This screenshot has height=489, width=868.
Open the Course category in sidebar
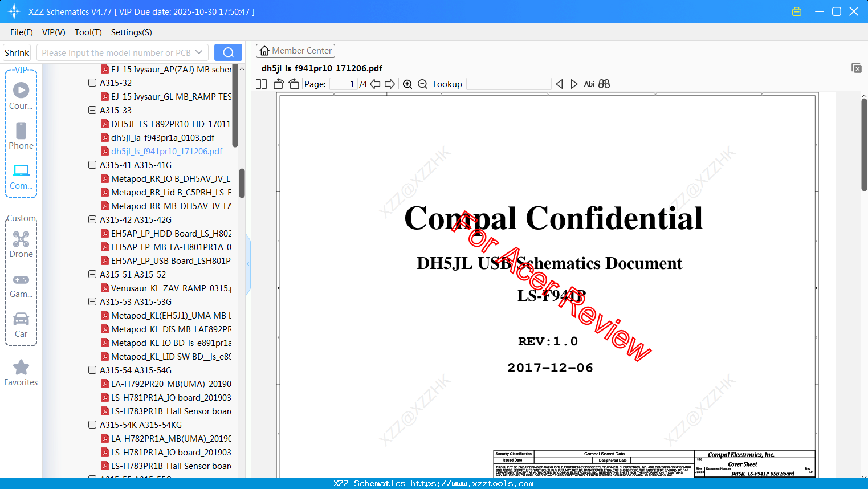pyautogui.click(x=21, y=96)
